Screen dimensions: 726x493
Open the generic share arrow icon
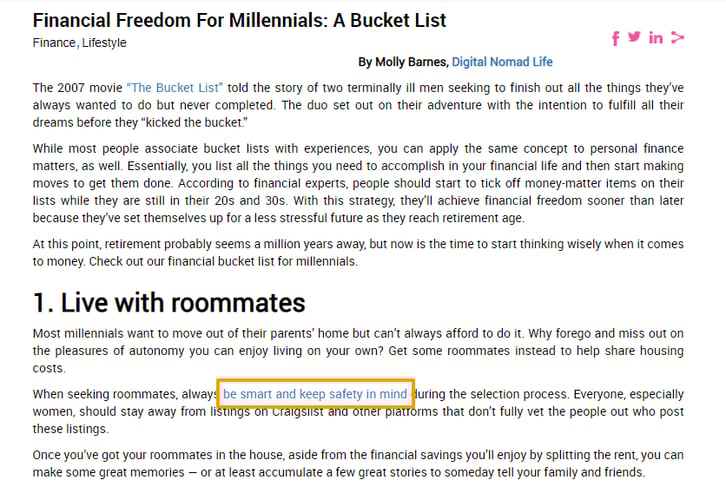point(677,37)
